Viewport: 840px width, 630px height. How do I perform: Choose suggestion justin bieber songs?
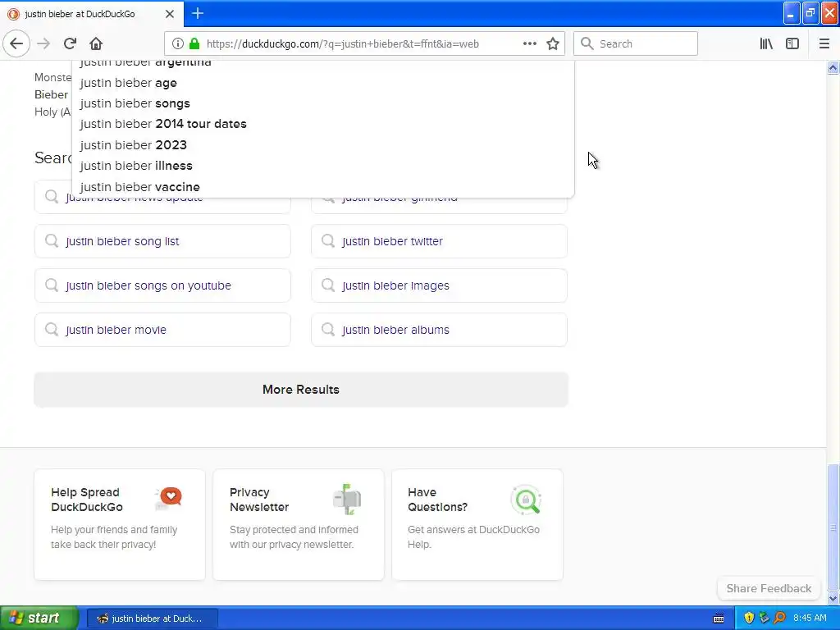coord(323,103)
